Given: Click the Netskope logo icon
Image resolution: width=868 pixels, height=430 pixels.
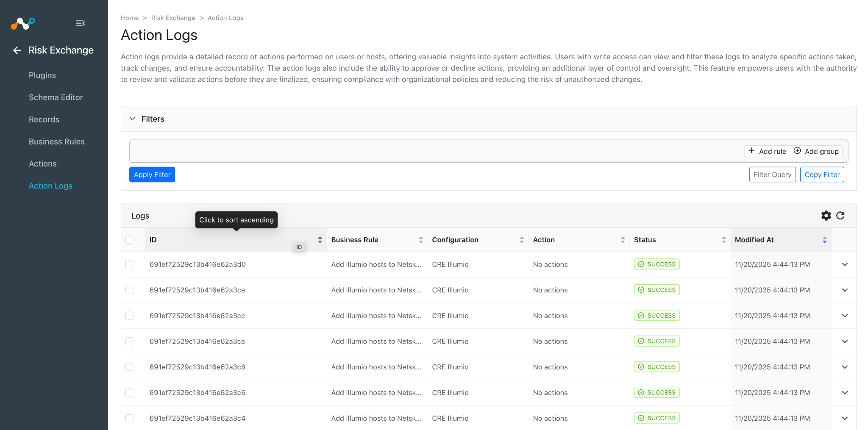Looking at the screenshot, I should 23,23.
